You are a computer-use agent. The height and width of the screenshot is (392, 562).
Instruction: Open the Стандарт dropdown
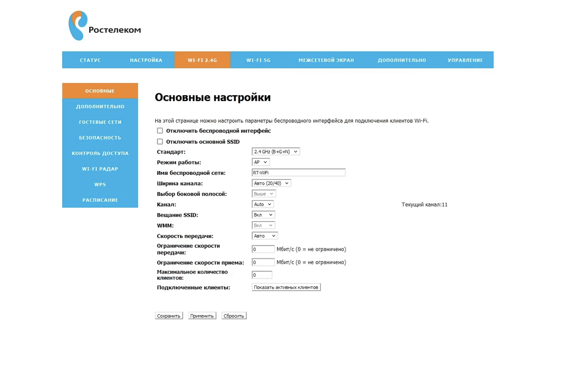point(275,152)
